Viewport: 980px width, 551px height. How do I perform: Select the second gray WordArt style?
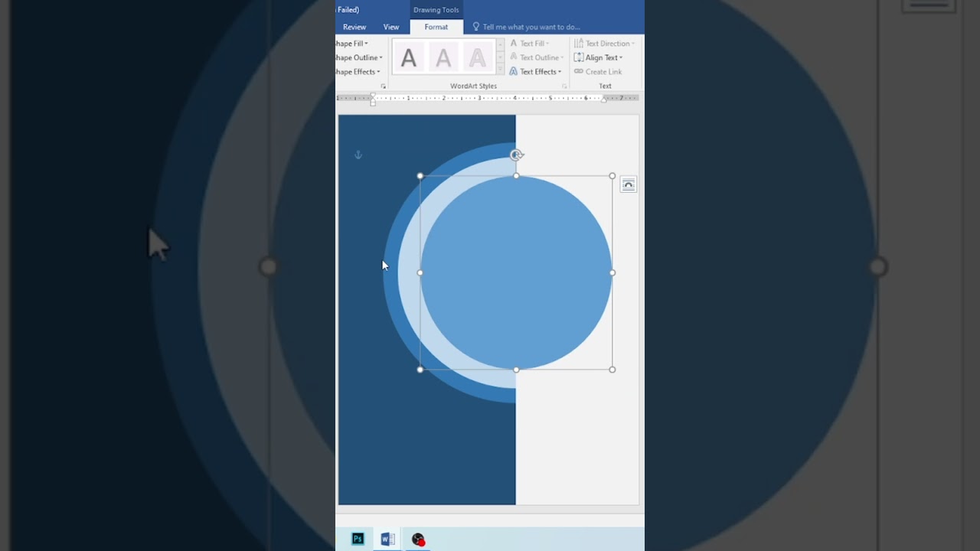443,58
